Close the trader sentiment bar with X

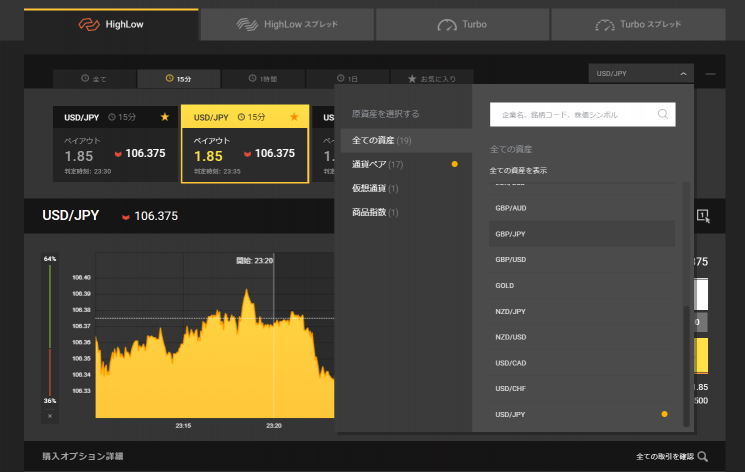(x=50, y=416)
